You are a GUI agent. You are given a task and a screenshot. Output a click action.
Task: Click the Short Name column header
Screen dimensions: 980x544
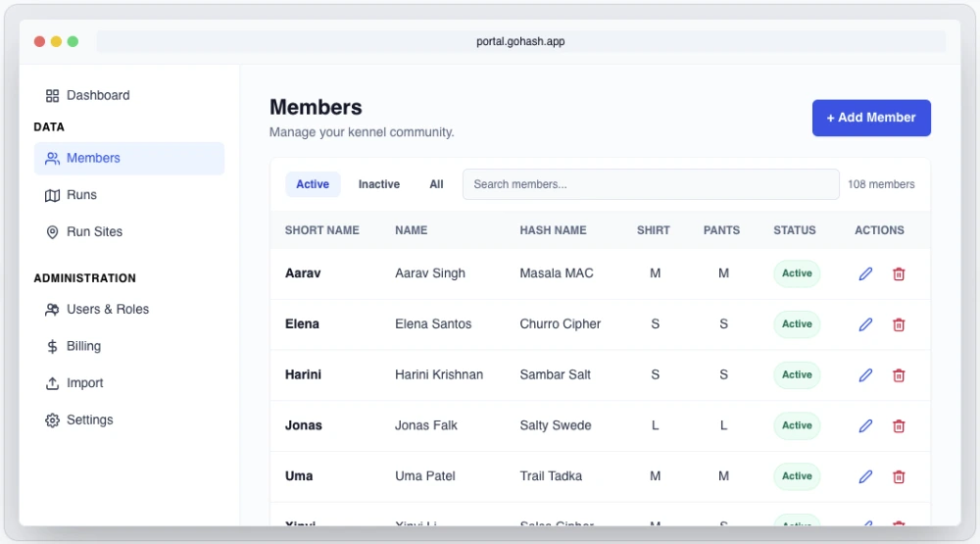[x=321, y=230]
